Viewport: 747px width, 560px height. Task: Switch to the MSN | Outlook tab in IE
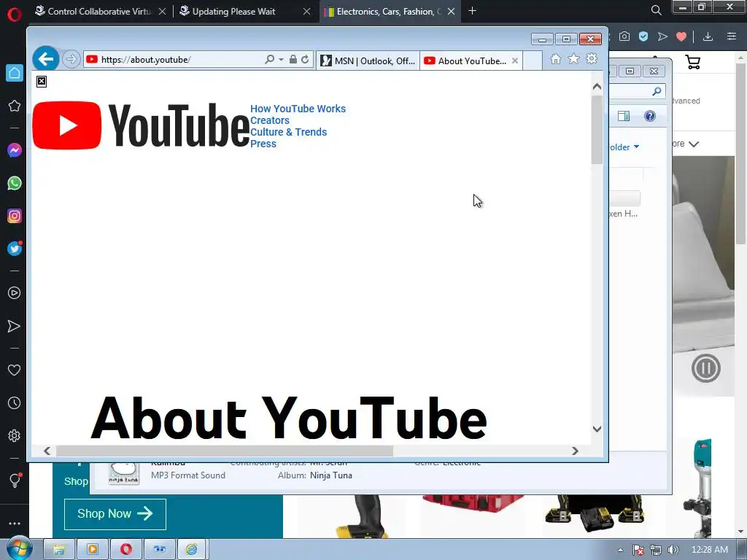pos(368,61)
